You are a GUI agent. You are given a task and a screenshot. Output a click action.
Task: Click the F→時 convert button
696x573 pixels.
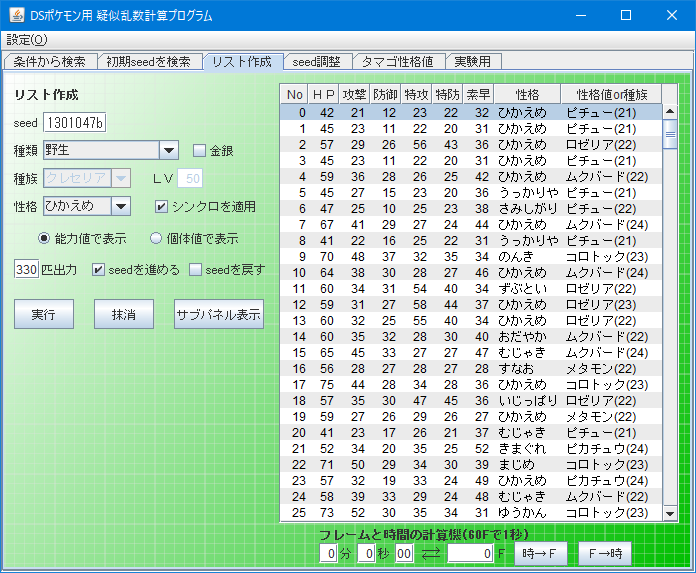pyautogui.click(x=605, y=553)
